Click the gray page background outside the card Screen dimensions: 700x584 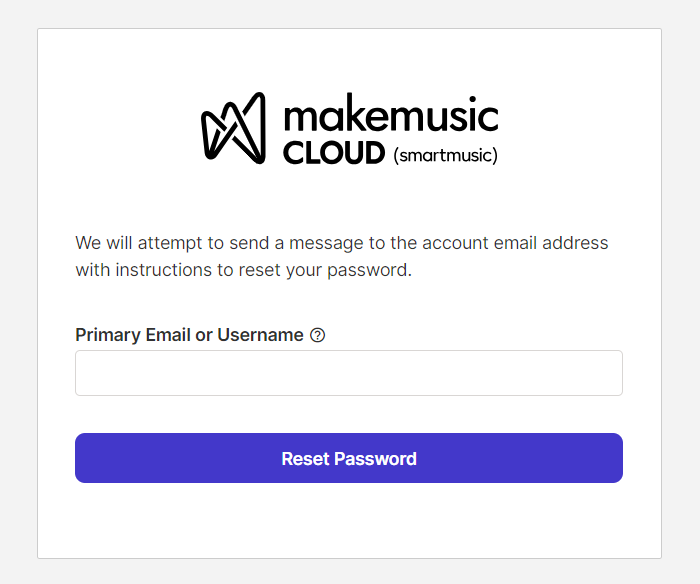(x=18, y=290)
